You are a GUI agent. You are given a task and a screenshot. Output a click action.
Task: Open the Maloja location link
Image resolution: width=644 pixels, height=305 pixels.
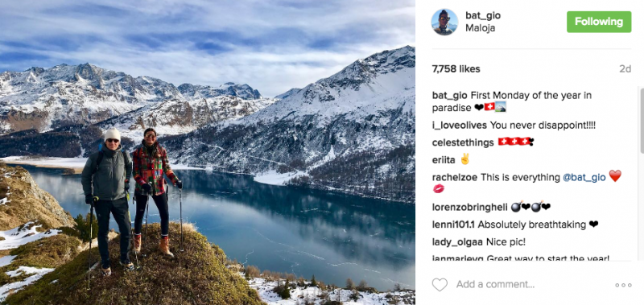pos(480,28)
